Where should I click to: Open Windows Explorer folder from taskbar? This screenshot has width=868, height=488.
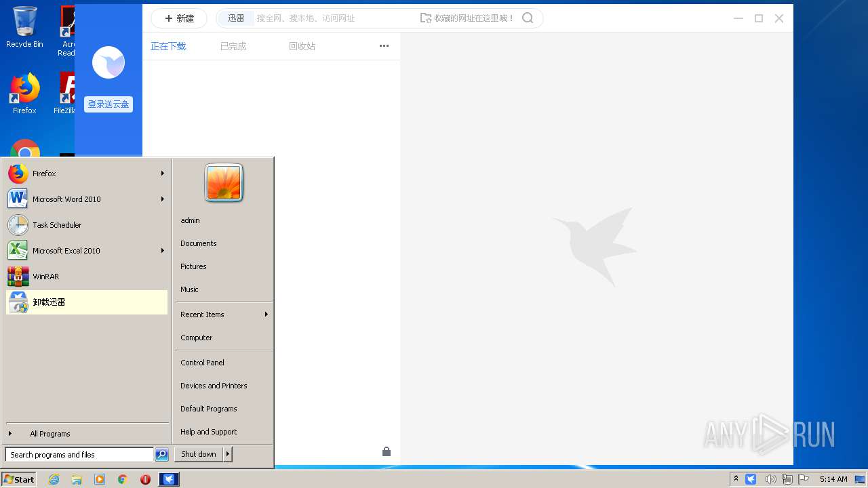[x=77, y=479]
